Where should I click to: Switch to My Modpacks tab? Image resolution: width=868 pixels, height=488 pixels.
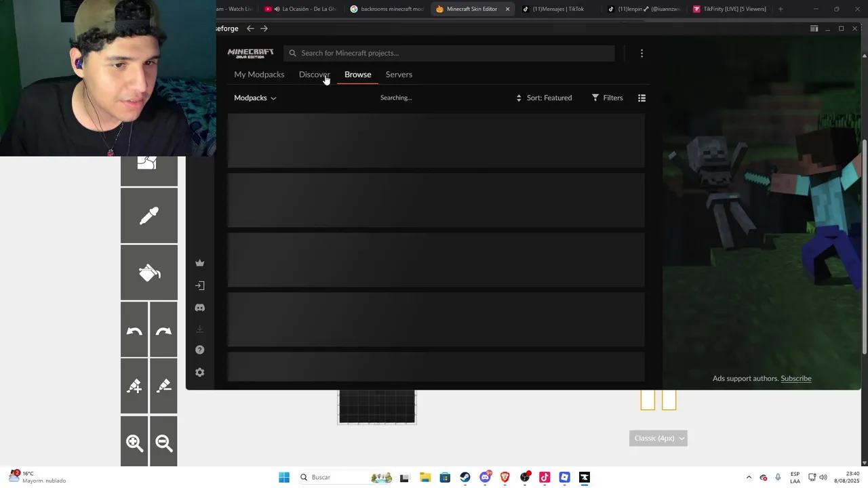tap(259, 75)
